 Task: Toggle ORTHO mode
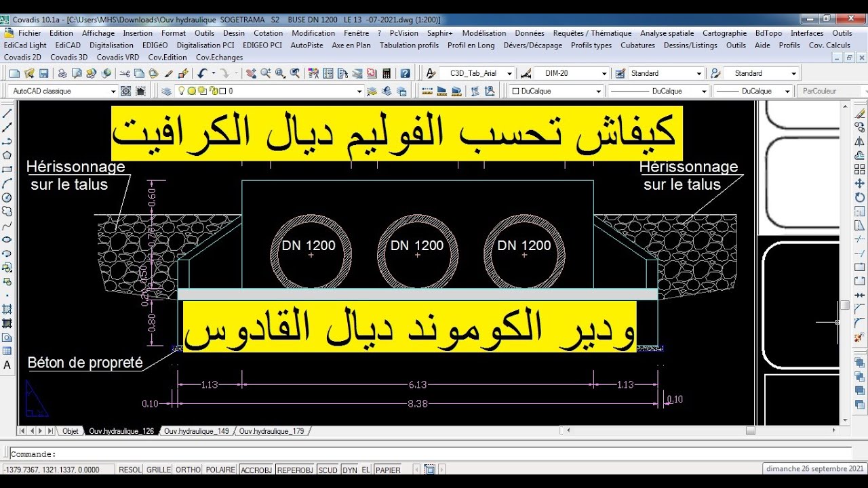(x=189, y=470)
